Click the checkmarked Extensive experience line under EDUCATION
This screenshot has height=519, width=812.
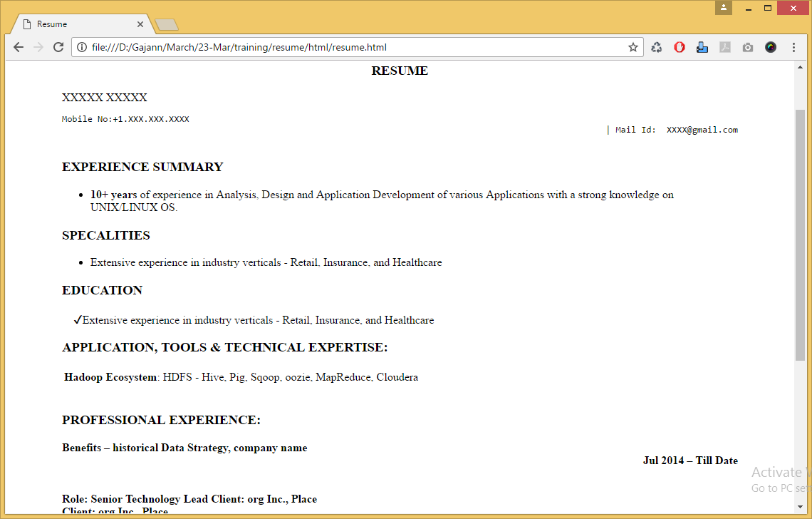(x=254, y=320)
